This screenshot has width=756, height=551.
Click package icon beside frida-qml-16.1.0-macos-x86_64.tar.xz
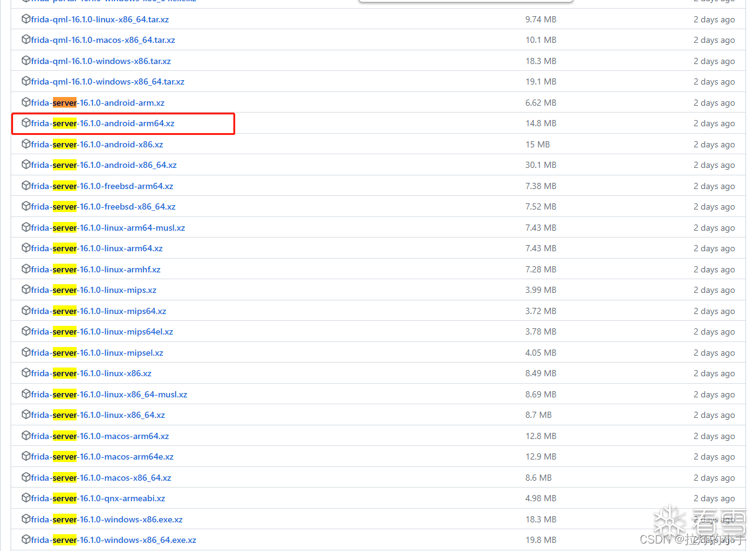pos(26,40)
